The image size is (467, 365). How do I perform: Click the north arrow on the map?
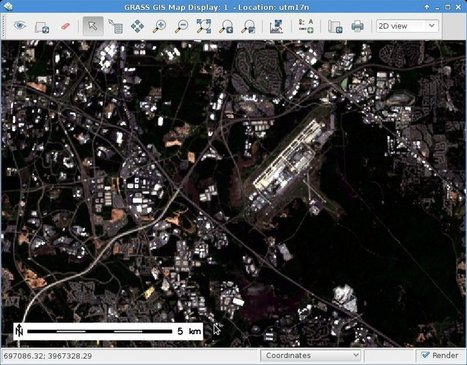(x=19, y=331)
